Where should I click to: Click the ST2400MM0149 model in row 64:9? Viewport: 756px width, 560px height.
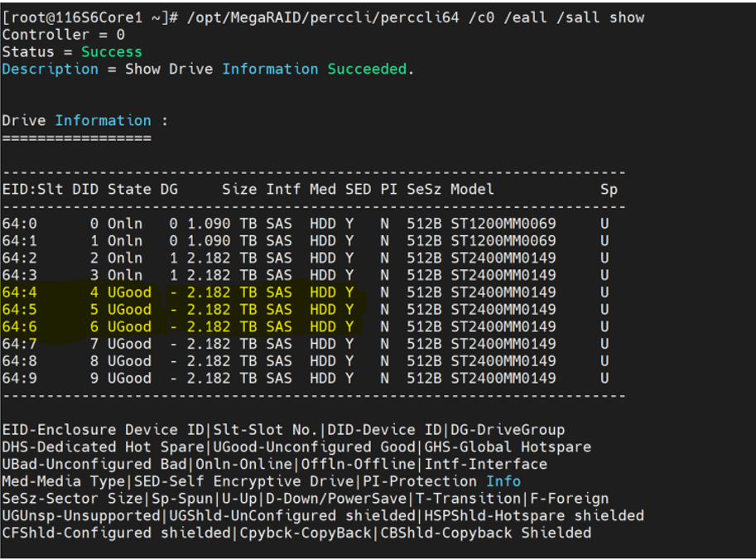click(x=503, y=379)
